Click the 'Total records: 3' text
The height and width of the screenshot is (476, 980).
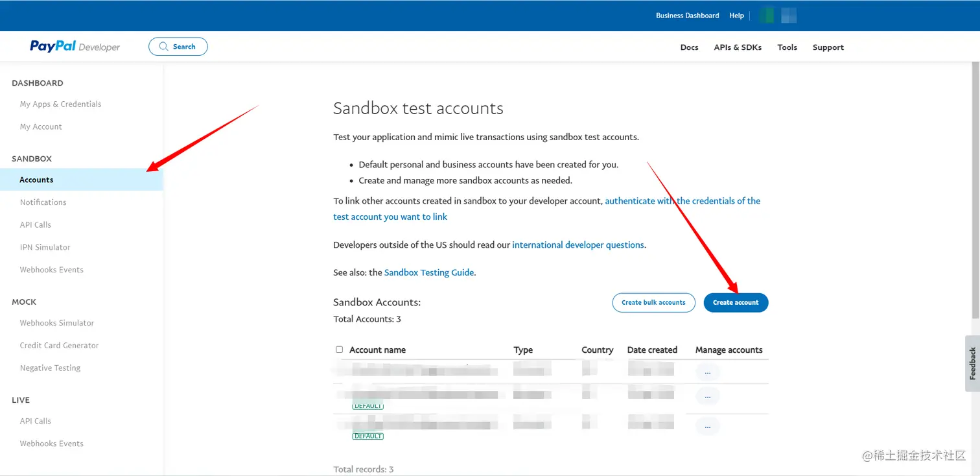click(x=363, y=469)
